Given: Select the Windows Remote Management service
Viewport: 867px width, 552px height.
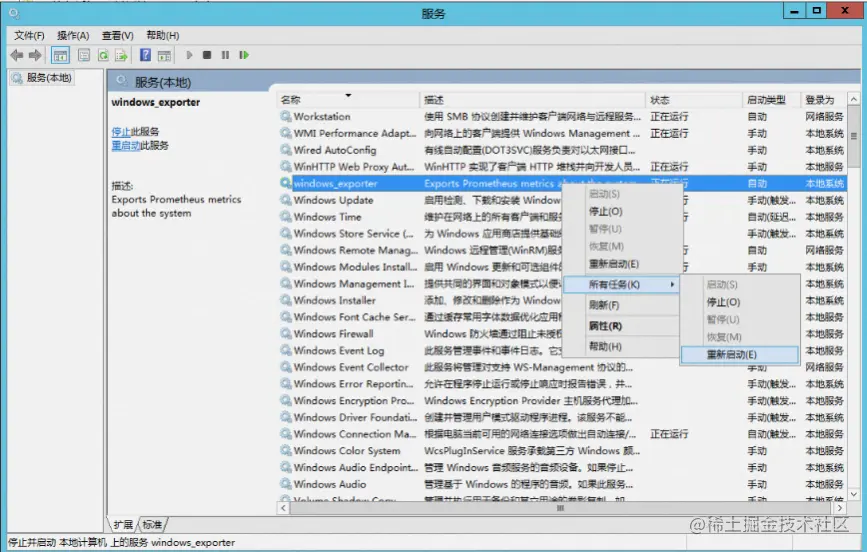Looking at the screenshot, I should [x=420, y=250].
